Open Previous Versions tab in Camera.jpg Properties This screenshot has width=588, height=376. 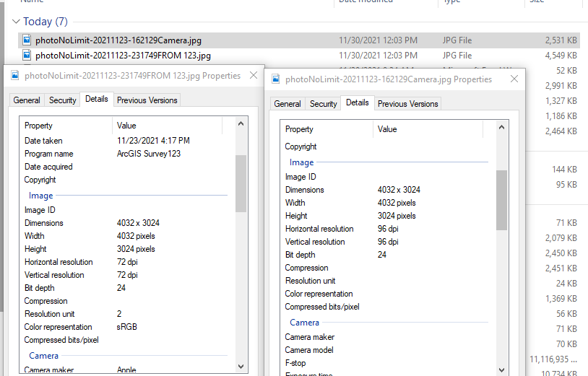click(x=407, y=104)
